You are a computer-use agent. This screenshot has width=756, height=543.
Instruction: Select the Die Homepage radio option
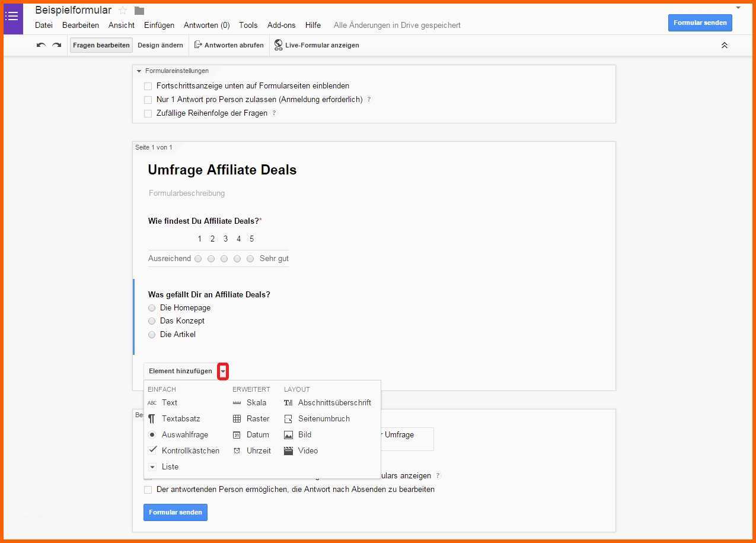(x=152, y=308)
